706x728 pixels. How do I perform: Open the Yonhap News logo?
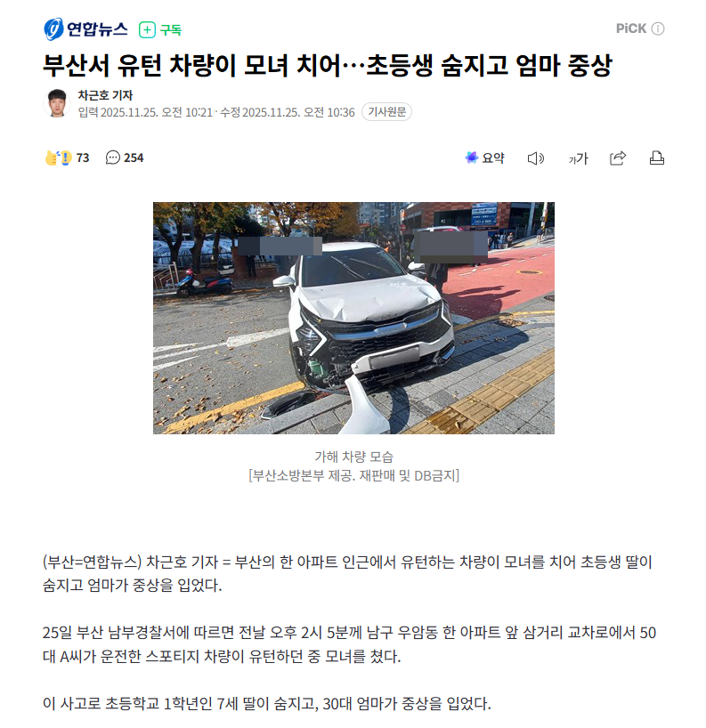pos(85,29)
